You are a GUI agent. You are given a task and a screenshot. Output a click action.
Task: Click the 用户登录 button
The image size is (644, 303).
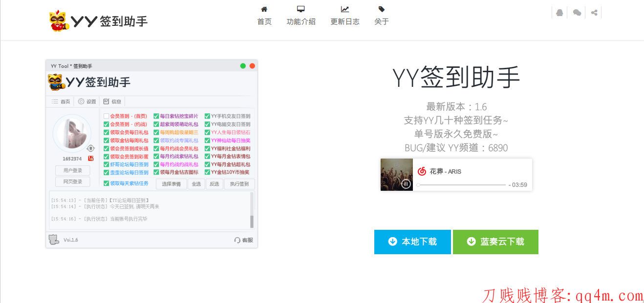click(x=73, y=170)
